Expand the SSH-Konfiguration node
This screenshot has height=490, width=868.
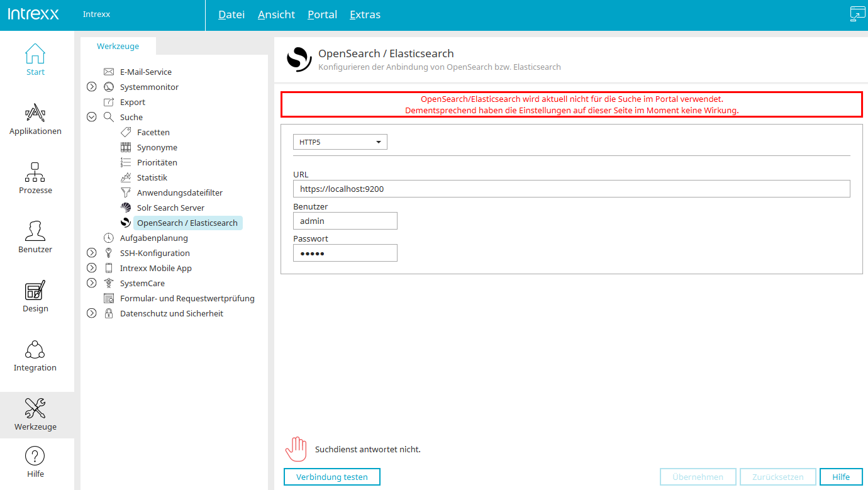(x=92, y=253)
